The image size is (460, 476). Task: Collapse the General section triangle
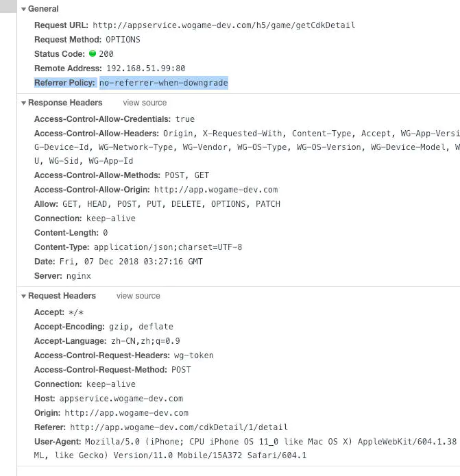pos(23,9)
